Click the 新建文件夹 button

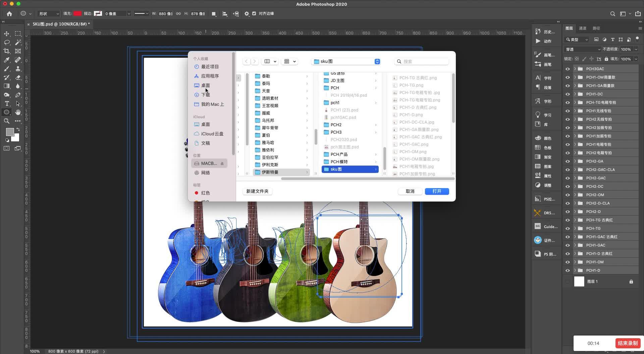[257, 191]
